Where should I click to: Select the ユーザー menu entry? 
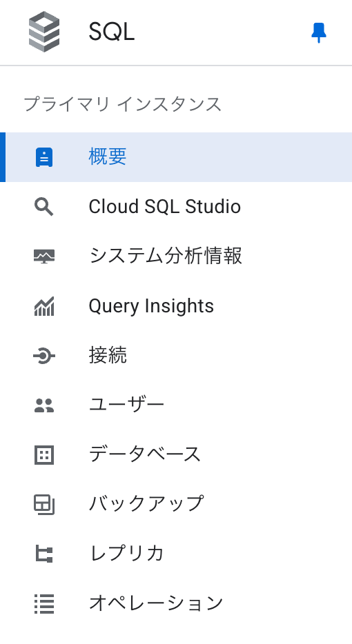pos(176,405)
